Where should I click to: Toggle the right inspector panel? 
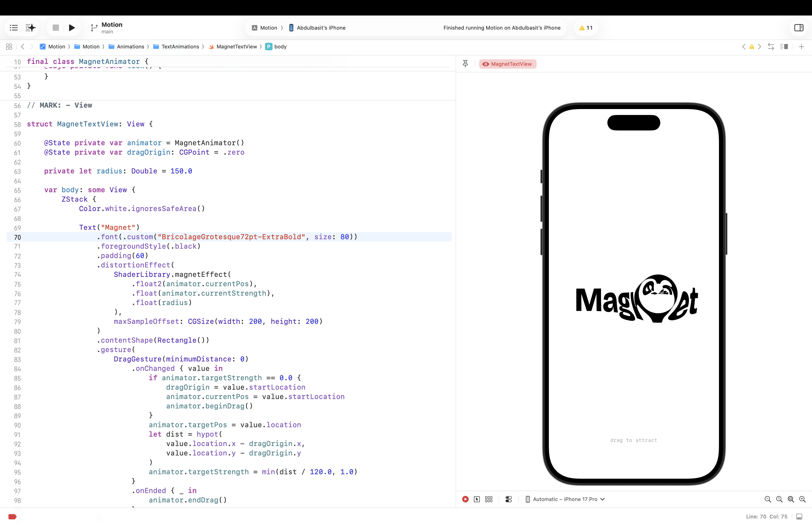pos(799,28)
